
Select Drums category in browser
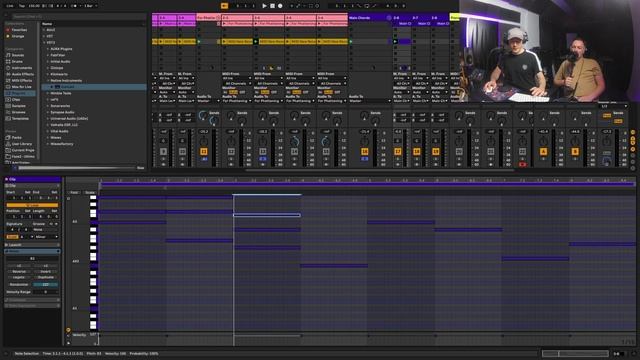coord(17,62)
